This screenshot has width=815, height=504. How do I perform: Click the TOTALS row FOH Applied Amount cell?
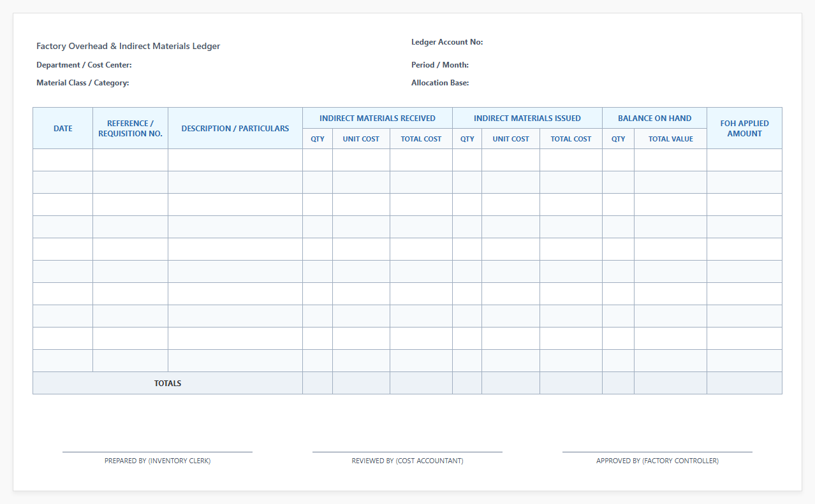(745, 383)
